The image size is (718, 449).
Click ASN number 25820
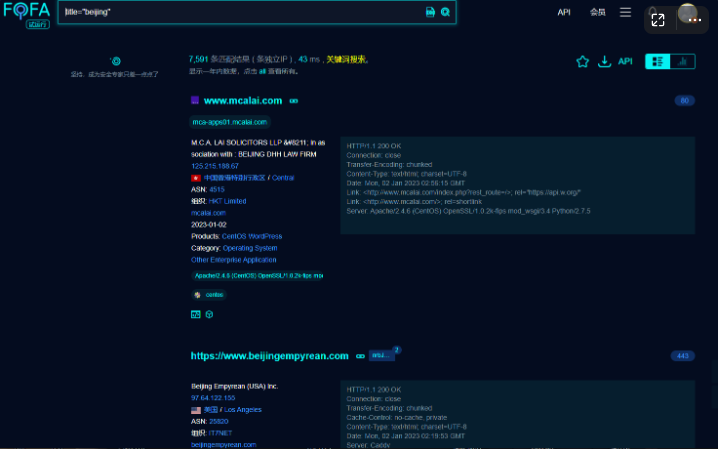pyautogui.click(x=218, y=422)
